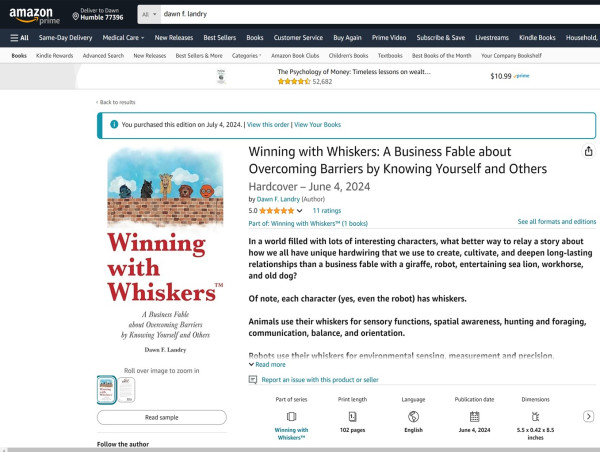Screen dimensions: 600x452
Task: Click the Follow the author heading
Action: [123, 444]
